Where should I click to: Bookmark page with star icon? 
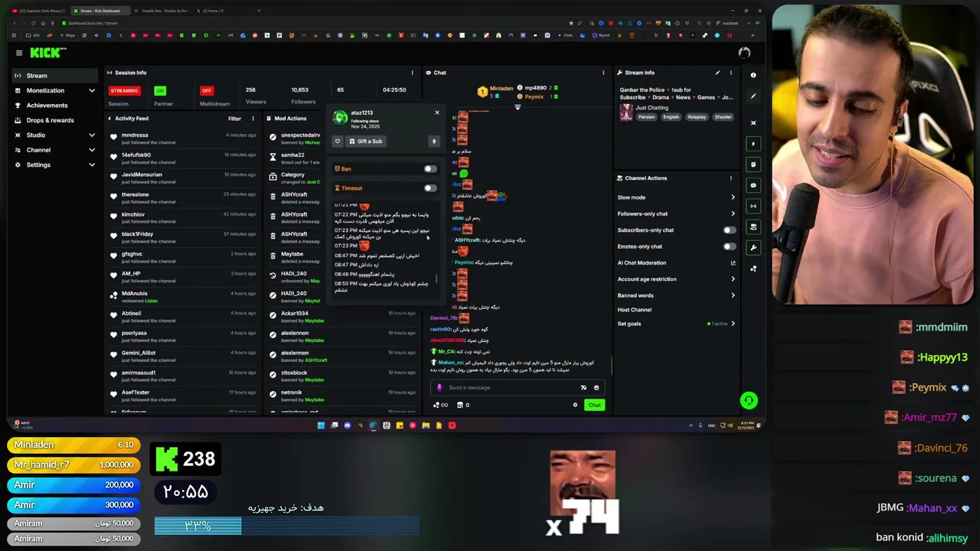coord(571,23)
